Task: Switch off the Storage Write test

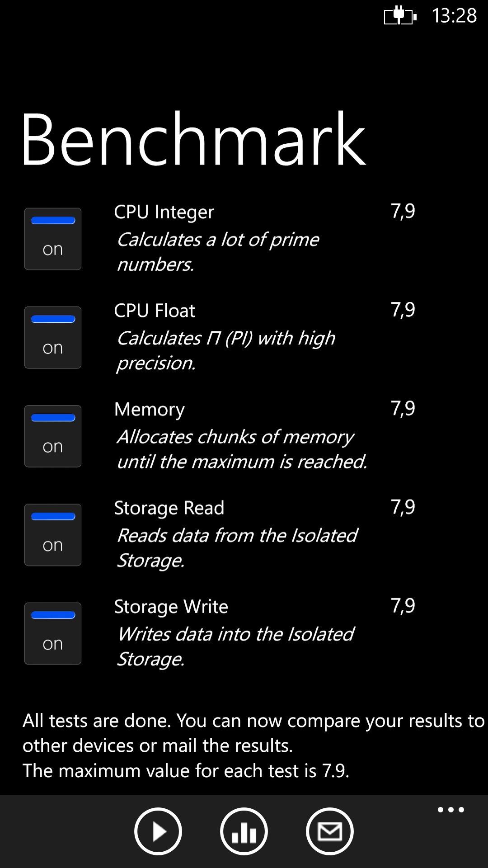Action: coord(53,633)
